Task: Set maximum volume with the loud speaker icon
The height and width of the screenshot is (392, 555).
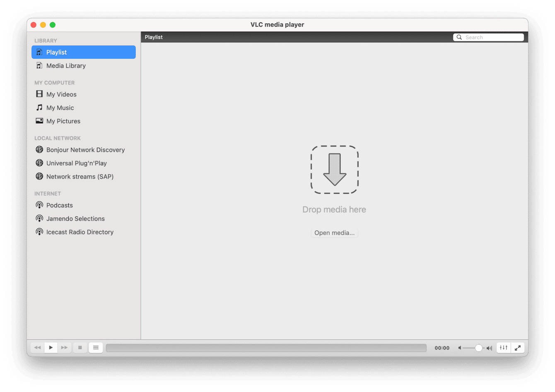Action: [489, 348]
